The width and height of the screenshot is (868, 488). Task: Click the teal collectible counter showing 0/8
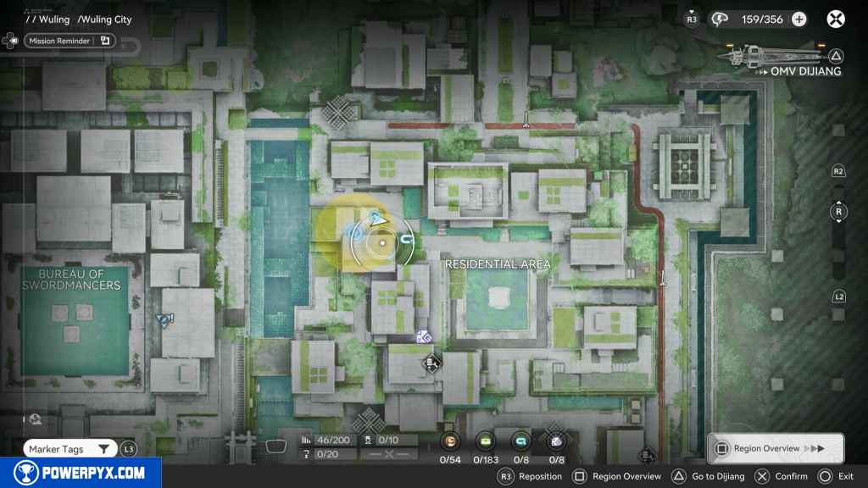tap(521, 441)
